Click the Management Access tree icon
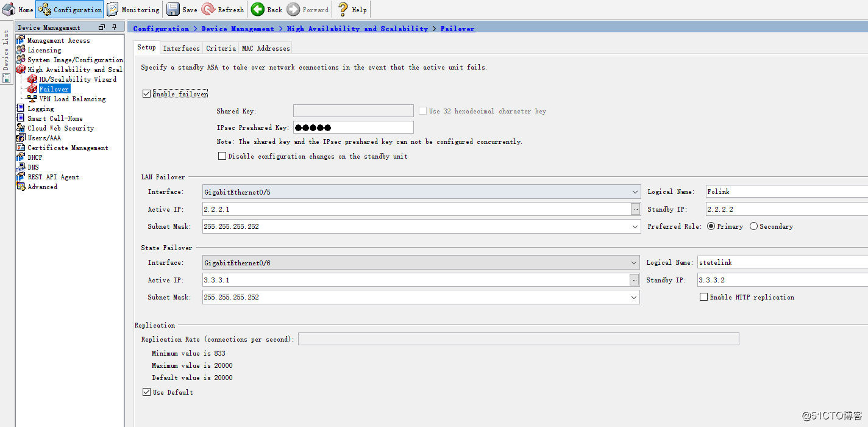 21,40
